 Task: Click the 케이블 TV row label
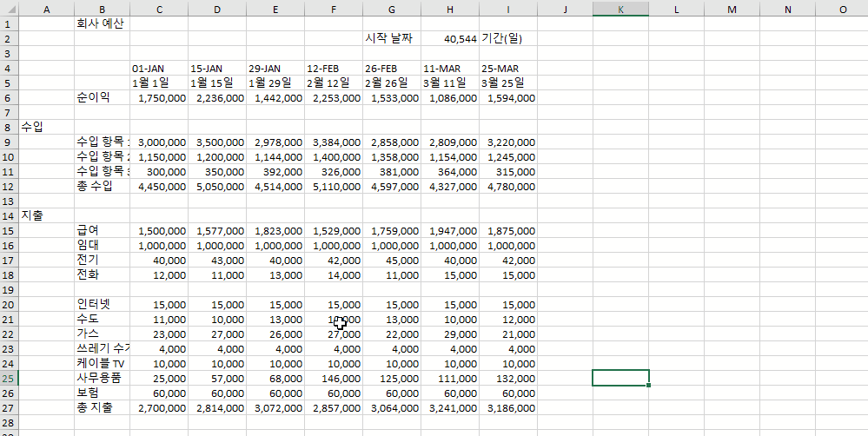point(103,364)
